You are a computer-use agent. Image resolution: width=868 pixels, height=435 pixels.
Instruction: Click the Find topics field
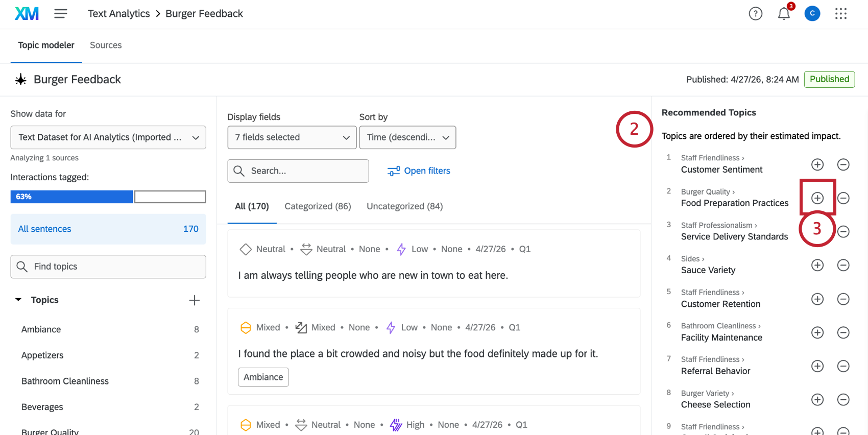click(108, 267)
